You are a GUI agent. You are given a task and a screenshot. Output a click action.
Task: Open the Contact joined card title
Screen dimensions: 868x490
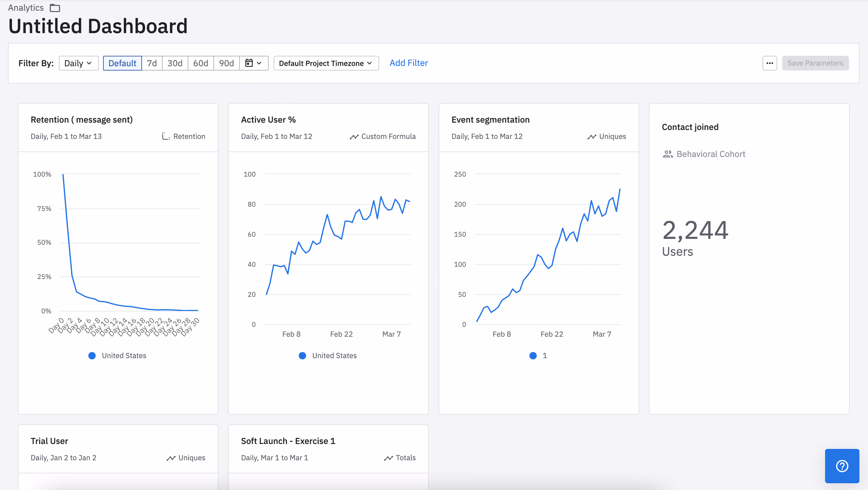[690, 127]
